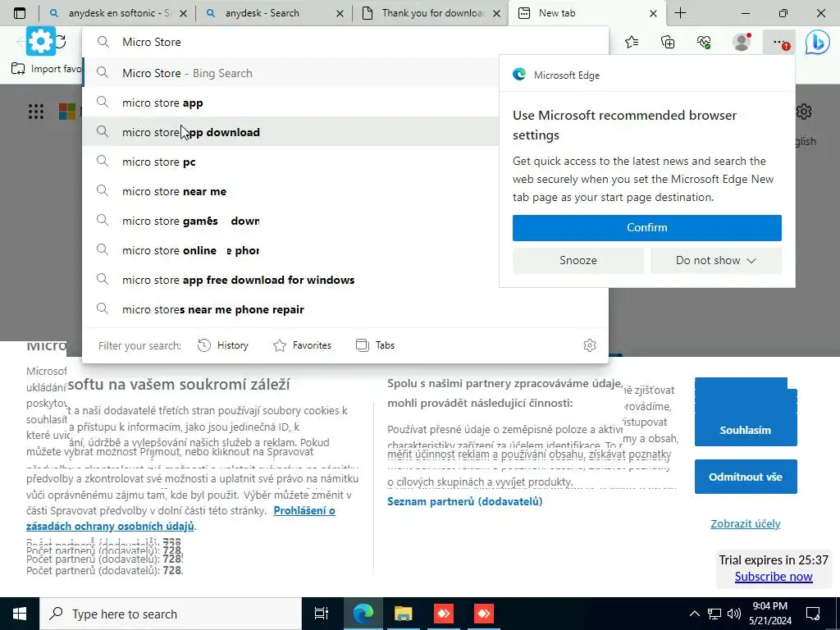840x630 pixels.
Task: Click the network tray icon
Action: (x=714, y=614)
